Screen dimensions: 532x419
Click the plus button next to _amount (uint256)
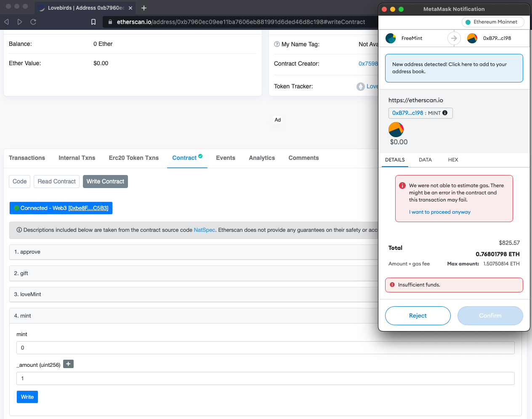[x=68, y=364]
